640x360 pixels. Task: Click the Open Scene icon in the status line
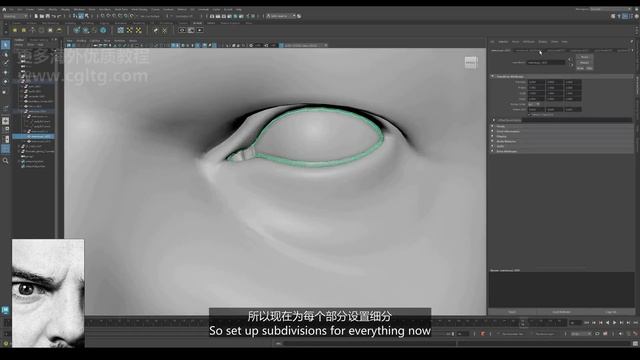(x=42, y=16)
